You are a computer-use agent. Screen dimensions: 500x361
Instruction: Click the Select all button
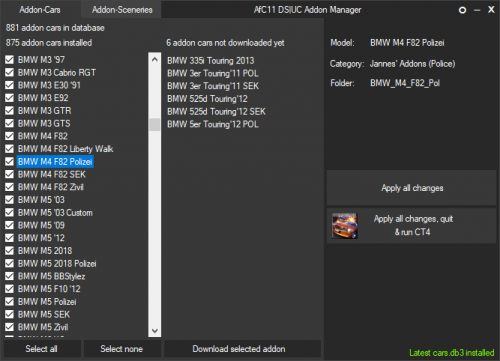[42, 349]
